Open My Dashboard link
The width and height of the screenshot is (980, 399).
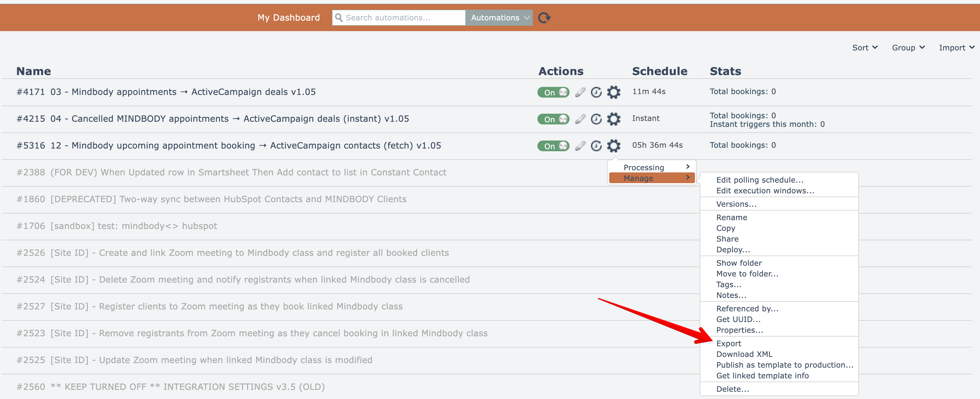click(288, 18)
